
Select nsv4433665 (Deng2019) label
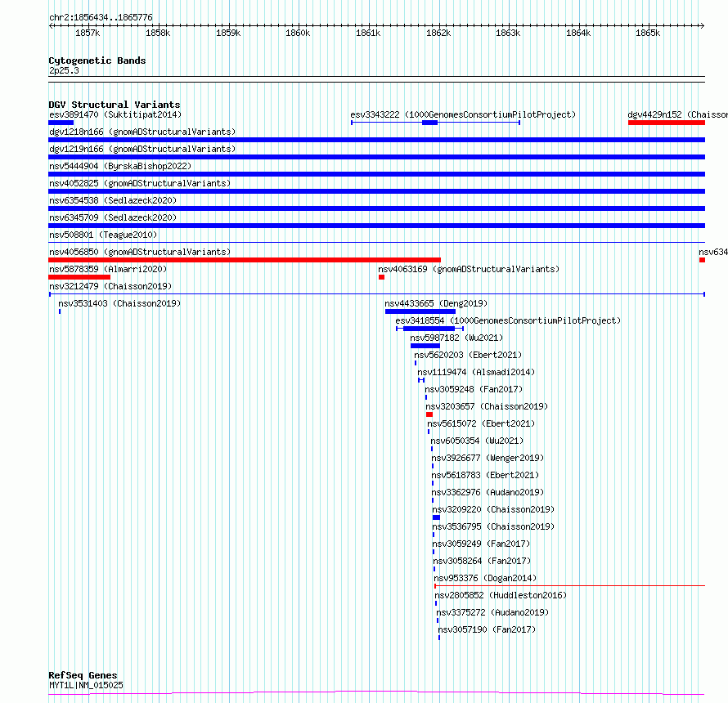(436, 303)
